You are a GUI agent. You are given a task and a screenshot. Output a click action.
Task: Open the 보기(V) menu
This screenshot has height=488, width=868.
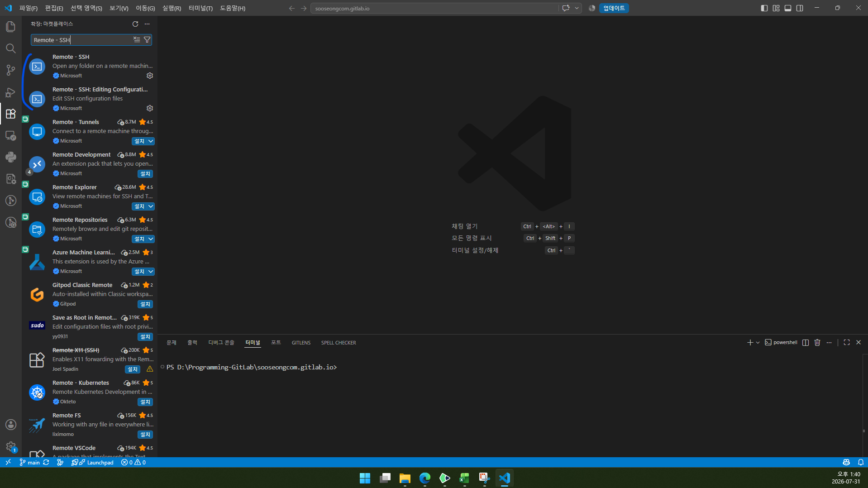[x=119, y=8]
